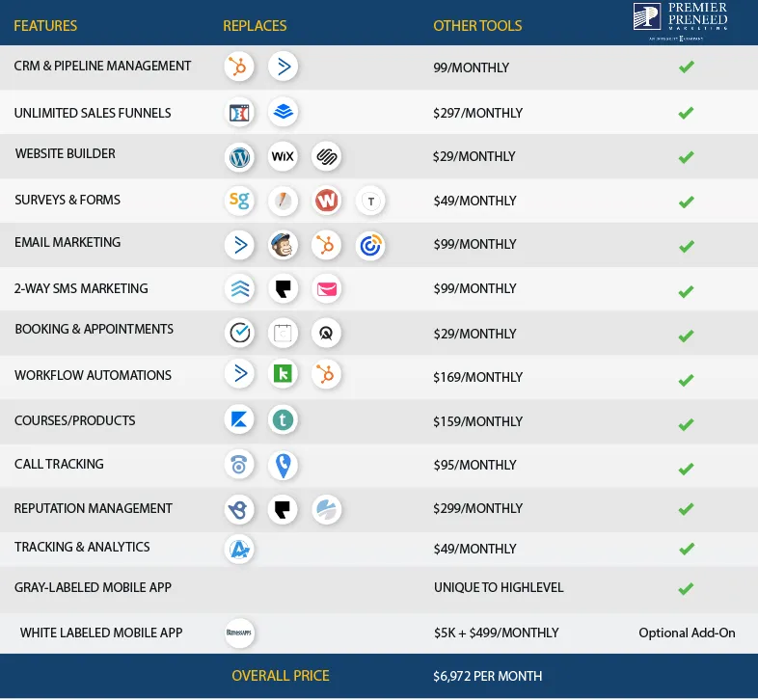Click the 'COURSES/PRODUCTS' feature label

point(75,420)
